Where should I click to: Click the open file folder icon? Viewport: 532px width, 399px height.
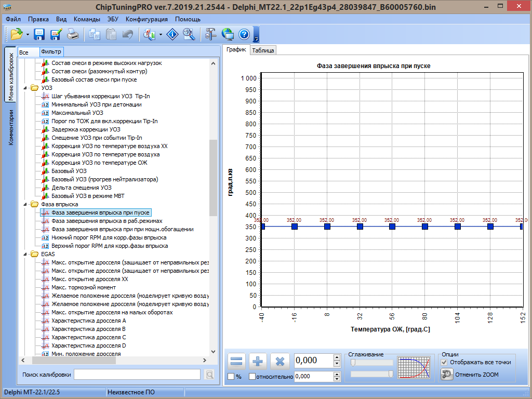click(x=16, y=35)
